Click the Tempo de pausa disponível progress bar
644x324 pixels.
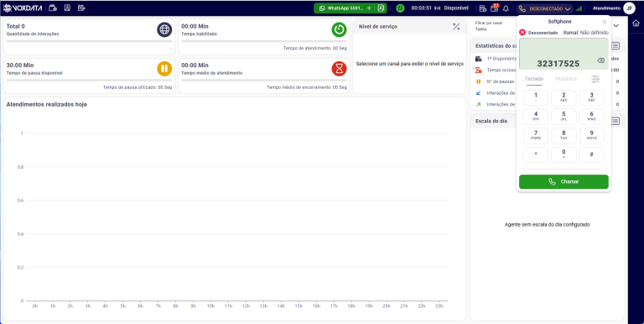[89, 81]
